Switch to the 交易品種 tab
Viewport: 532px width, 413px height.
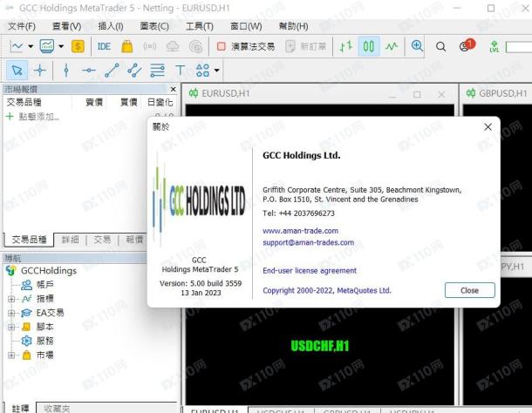click(29, 240)
